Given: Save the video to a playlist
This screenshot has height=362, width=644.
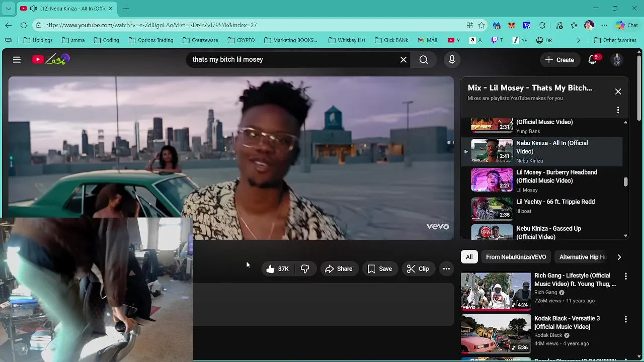Looking at the screenshot, I should coord(380,269).
